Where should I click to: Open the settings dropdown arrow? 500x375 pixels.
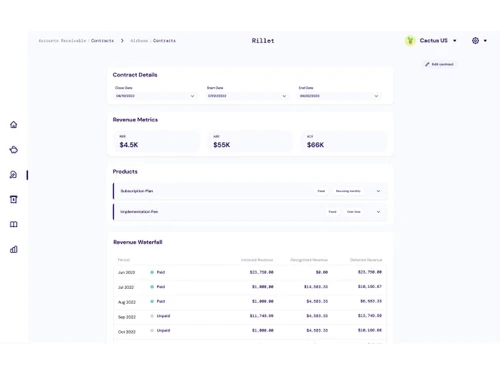point(485,41)
